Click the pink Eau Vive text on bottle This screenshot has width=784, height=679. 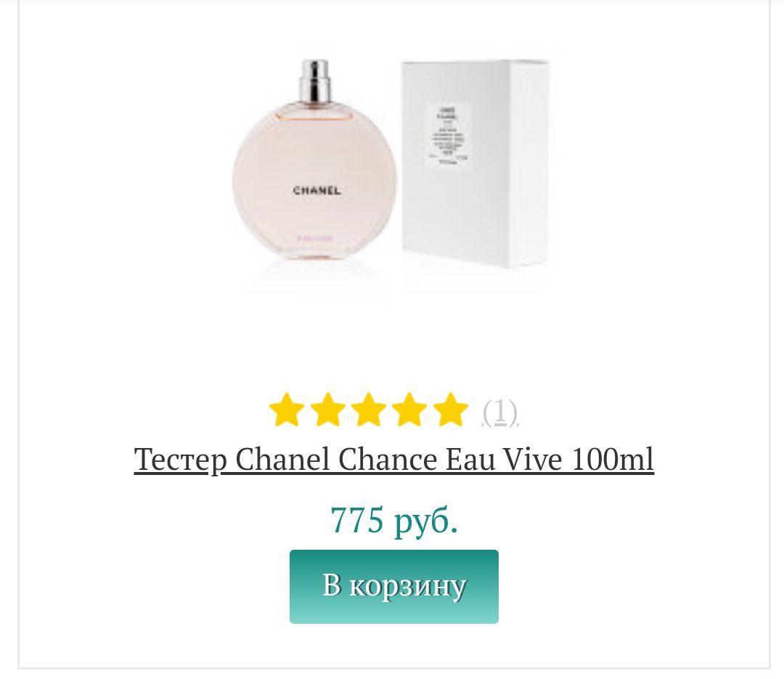point(315,237)
